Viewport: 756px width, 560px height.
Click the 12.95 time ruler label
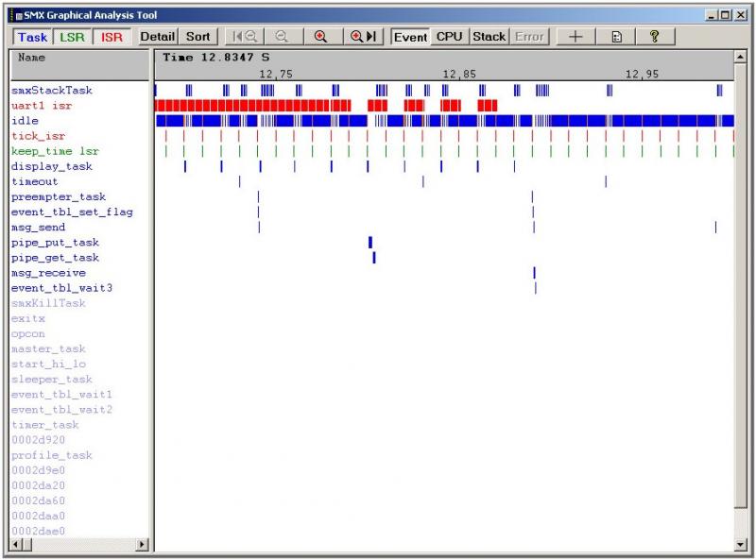(642, 74)
